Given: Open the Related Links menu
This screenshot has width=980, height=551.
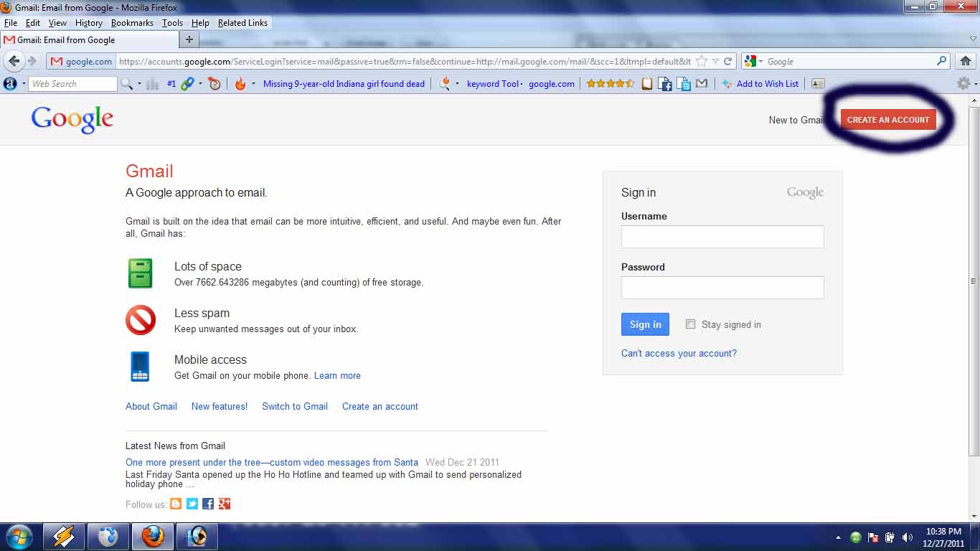Looking at the screenshot, I should point(242,23).
